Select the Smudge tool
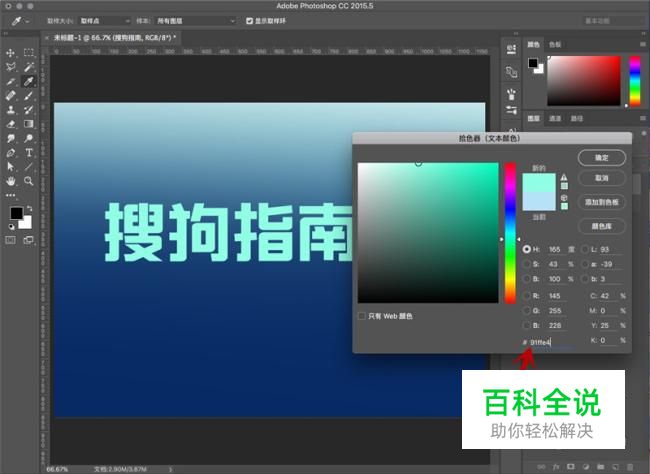Image resolution: width=650 pixels, height=474 pixels. click(10, 138)
